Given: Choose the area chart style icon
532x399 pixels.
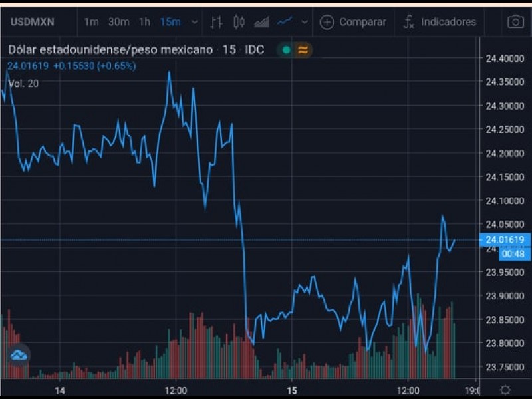Looking at the screenshot, I should coord(261,22).
